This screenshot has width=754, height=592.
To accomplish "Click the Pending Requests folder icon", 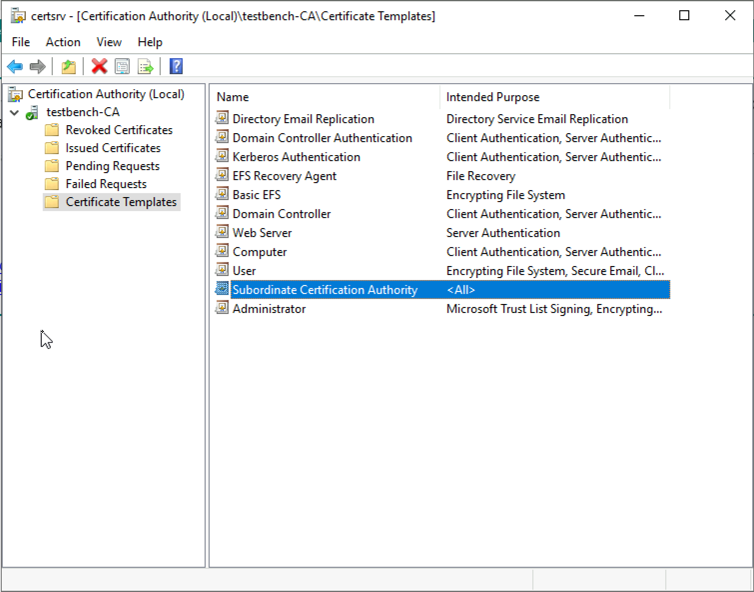I will pos(51,166).
